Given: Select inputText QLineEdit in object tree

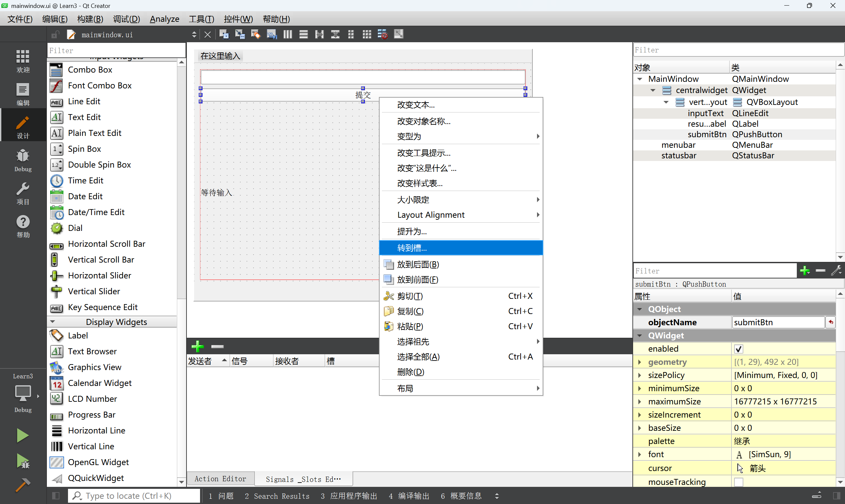Looking at the screenshot, I should [734, 113].
